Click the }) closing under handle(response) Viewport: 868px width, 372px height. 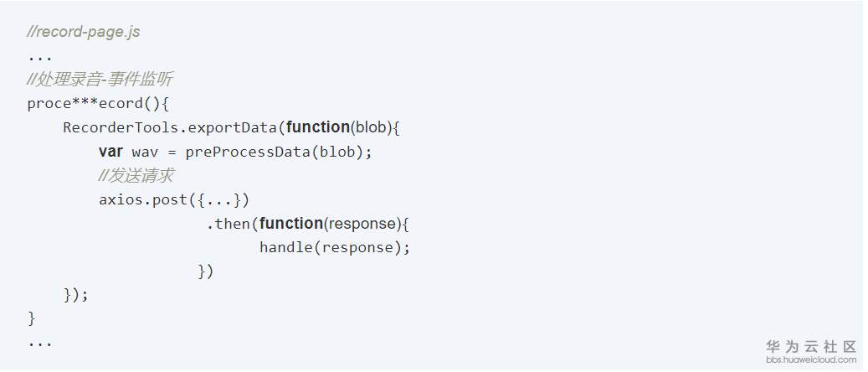coord(206,271)
